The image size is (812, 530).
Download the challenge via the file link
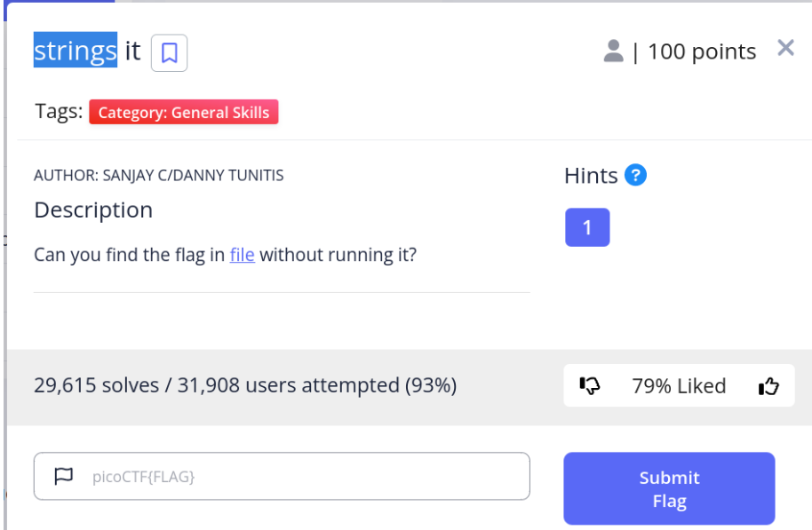242,255
